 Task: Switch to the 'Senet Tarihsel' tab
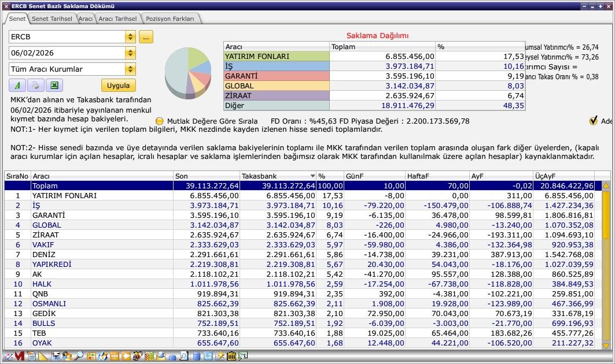(x=51, y=18)
